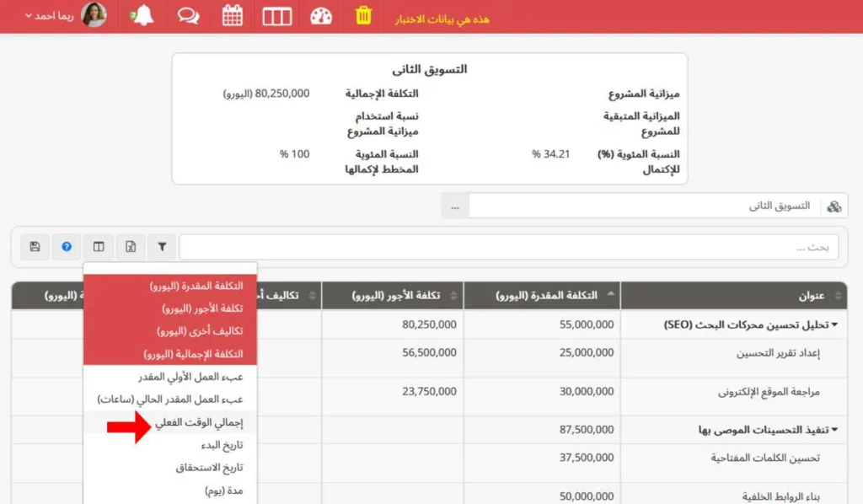Click the ellipsis button beside the project name

tap(453, 205)
